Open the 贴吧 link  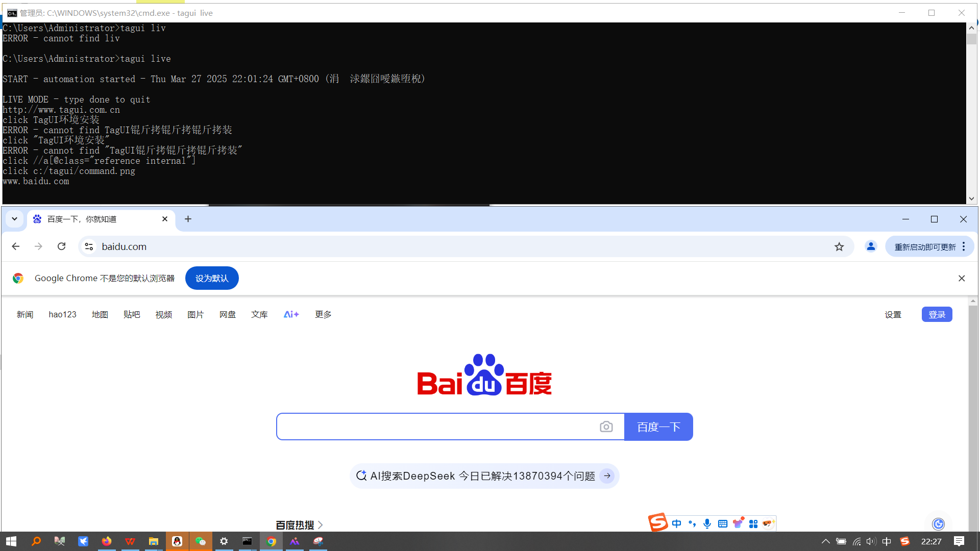132,314
